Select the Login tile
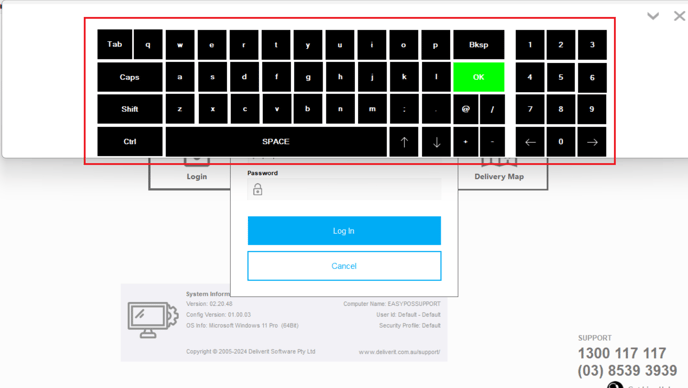This screenshot has height=388, width=688. pos(190,173)
